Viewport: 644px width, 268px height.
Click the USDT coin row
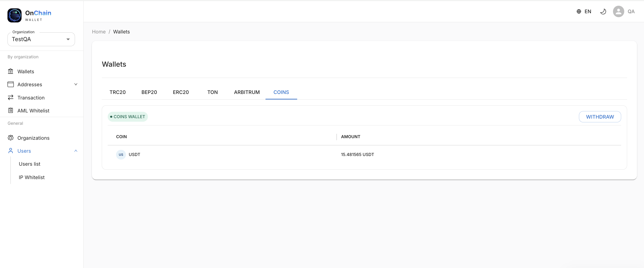coord(364,154)
